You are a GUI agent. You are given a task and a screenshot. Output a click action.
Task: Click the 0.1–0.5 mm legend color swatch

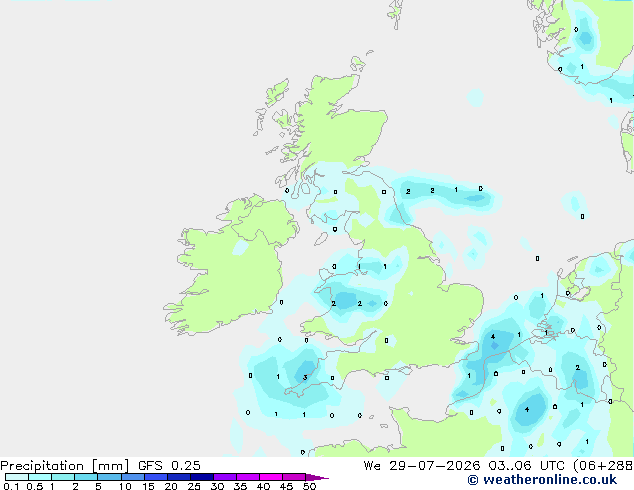(x=17, y=477)
